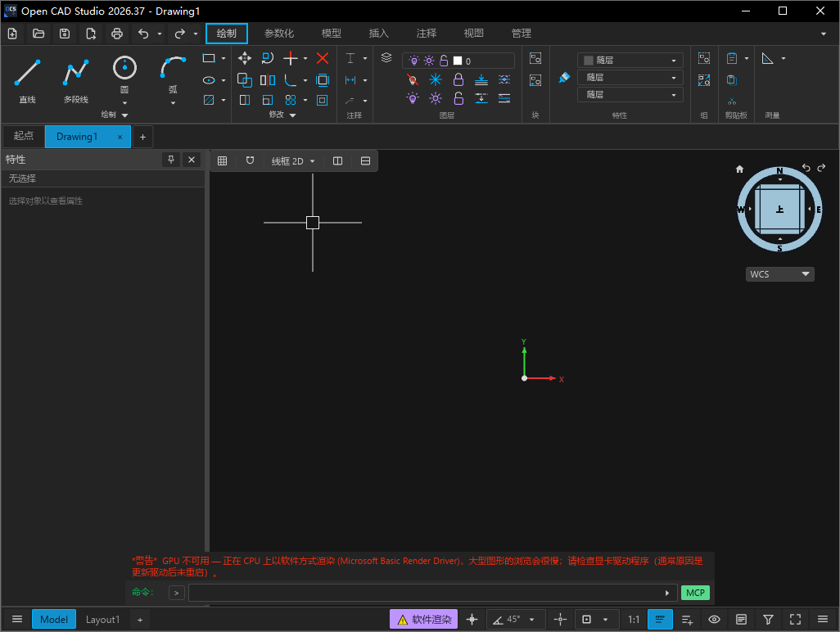The image size is (840, 632).
Task: Toggle the grid display icon in viewport toolbar
Action: click(223, 160)
